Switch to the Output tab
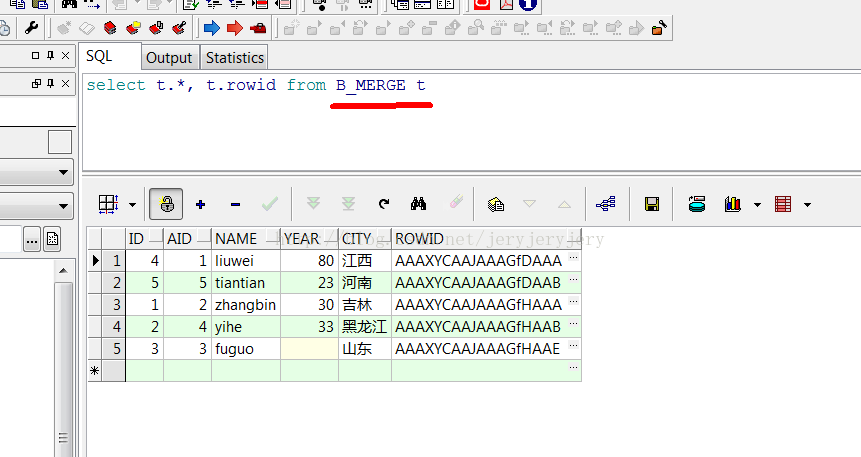This screenshot has width=861, height=457. (169, 58)
